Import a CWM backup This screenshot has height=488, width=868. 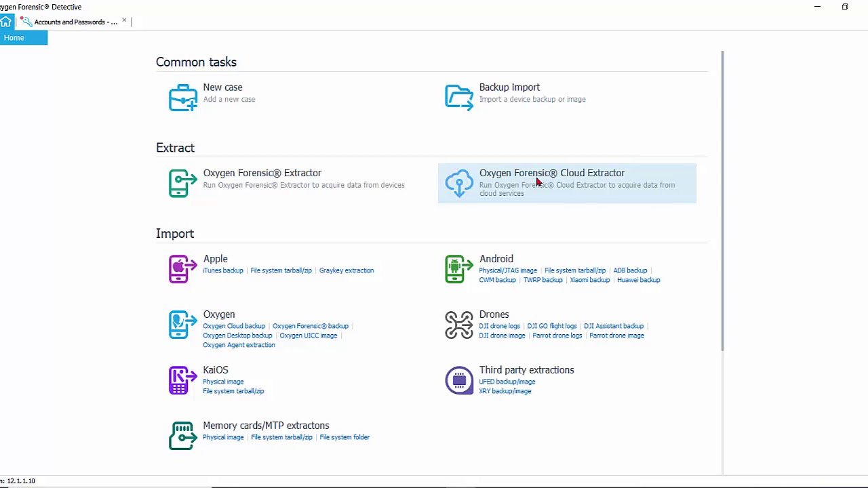point(497,280)
